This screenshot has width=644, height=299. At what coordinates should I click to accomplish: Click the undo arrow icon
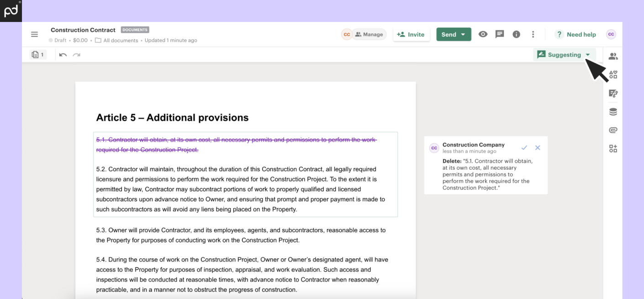click(63, 55)
